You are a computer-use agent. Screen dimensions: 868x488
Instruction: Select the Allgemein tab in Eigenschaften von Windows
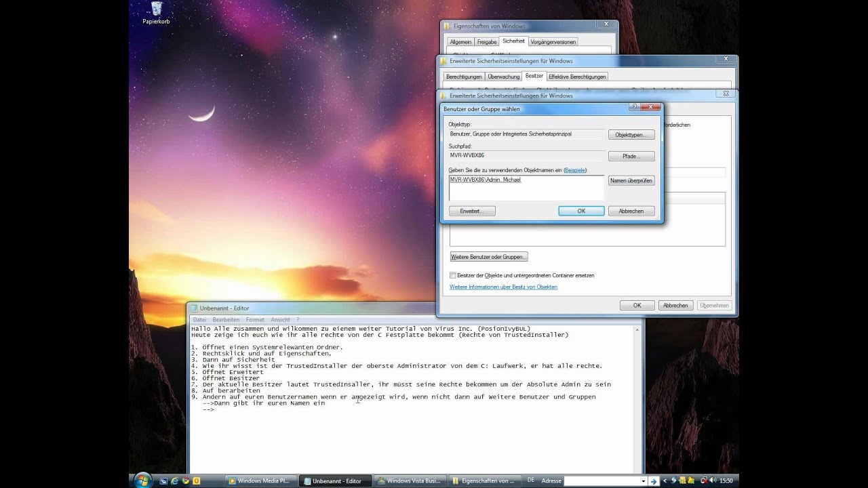pyautogui.click(x=460, y=42)
